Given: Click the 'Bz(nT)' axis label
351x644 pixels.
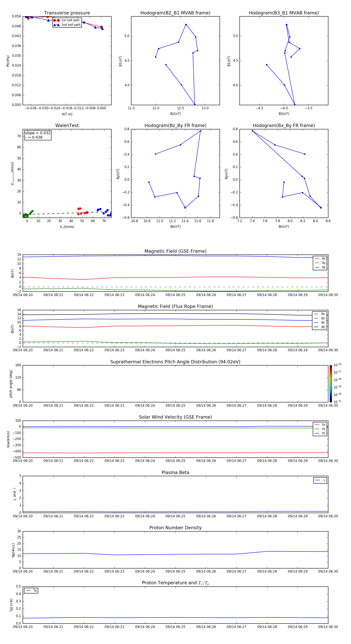Looking at the screenshot, I should pos(175,227).
